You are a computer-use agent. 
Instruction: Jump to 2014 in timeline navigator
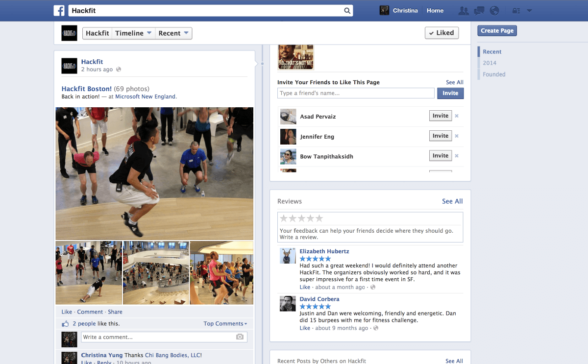click(490, 63)
